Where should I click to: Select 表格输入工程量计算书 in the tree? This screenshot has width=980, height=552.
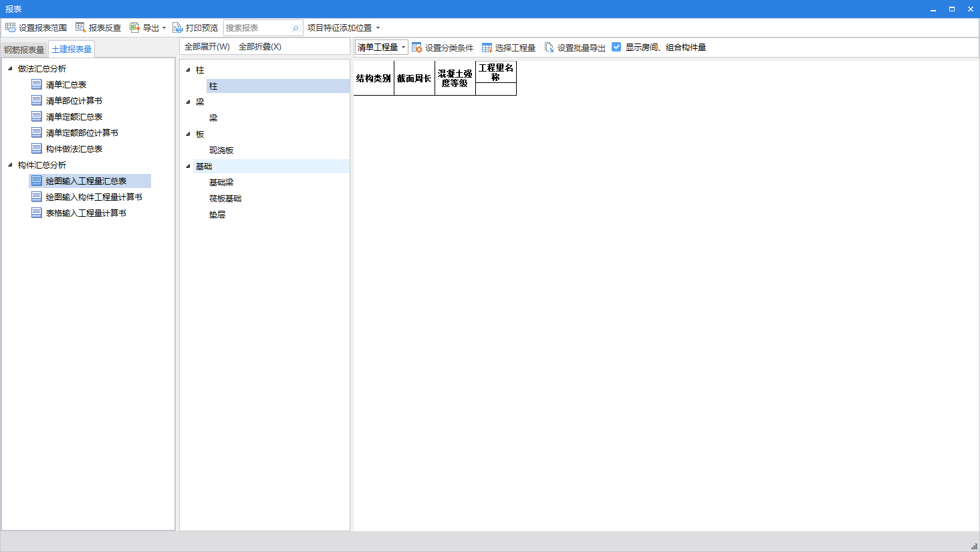click(x=86, y=213)
